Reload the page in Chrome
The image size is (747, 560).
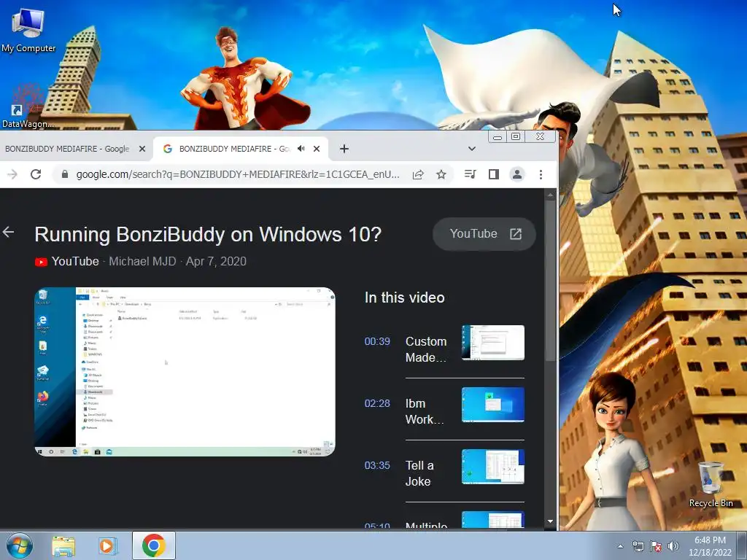[x=36, y=174]
